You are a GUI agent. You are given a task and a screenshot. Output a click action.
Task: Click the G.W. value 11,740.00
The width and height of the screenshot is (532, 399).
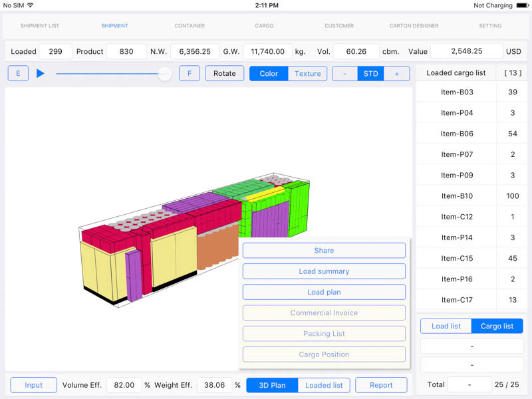click(268, 51)
